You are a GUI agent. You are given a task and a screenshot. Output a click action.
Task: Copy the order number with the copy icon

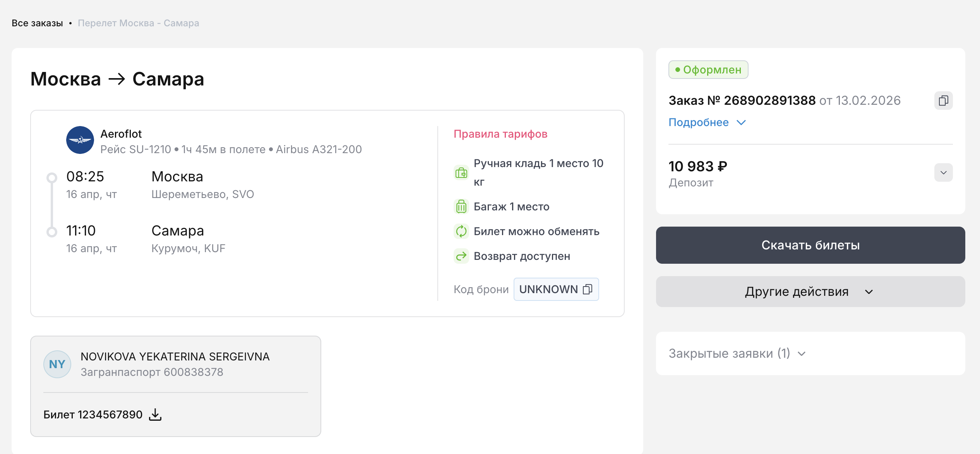click(943, 101)
